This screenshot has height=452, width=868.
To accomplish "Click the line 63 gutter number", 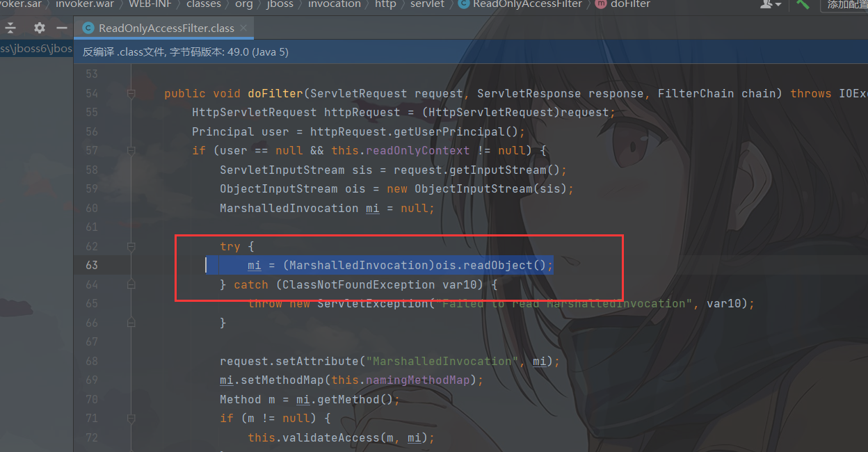I will pos(92,265).
